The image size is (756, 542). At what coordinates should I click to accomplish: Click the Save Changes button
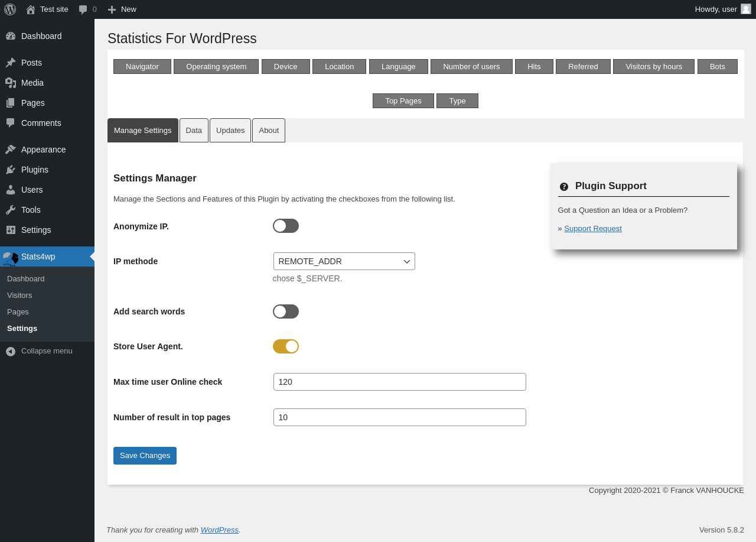[145, 456]
